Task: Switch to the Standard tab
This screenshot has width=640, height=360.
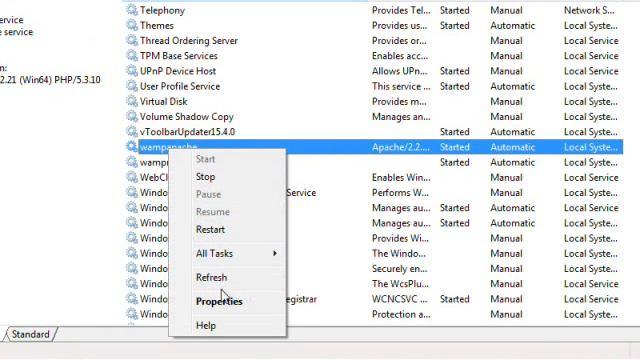Action: click(x=30, y=334)
